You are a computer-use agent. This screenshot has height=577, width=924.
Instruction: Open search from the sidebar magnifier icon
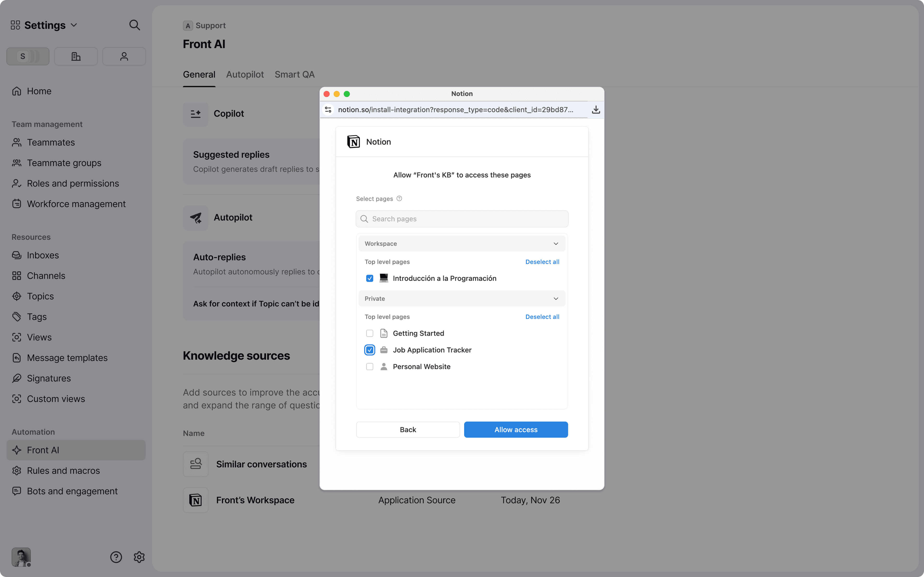(x=135, y=25)
